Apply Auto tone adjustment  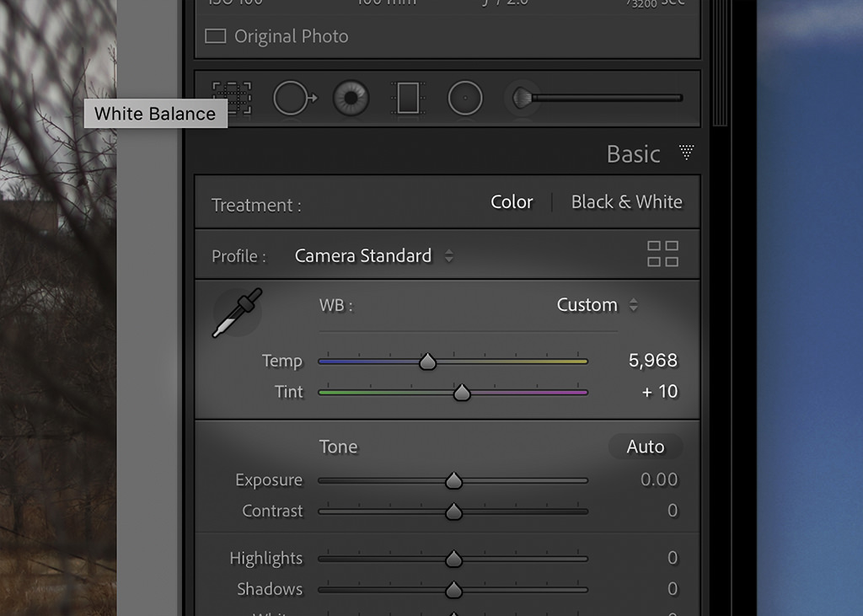646,447
